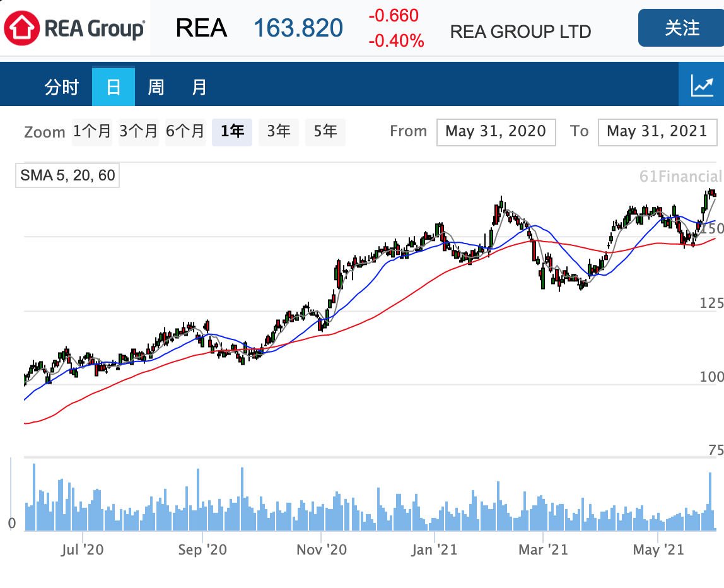The height and width of the screenshot is (588, 724).
Task: Click the 125 price axis label
Action: pos(711,303)
